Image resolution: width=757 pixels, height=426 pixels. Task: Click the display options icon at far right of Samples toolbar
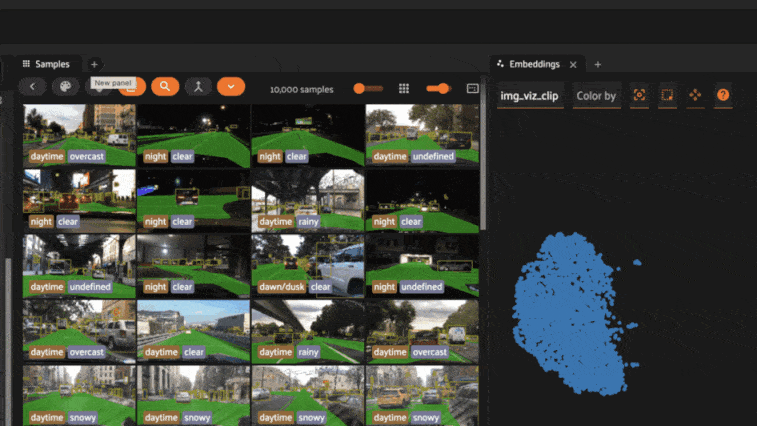[x=473, y=88]
